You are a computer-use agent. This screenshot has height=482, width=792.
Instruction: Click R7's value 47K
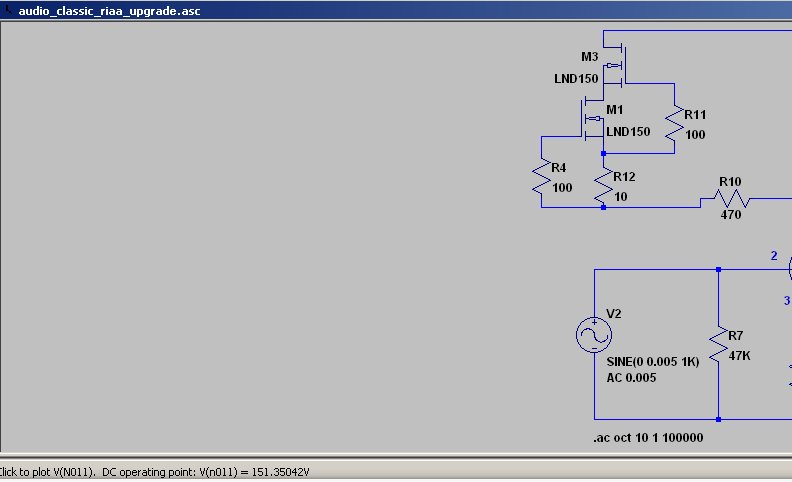tap(739, 356)
